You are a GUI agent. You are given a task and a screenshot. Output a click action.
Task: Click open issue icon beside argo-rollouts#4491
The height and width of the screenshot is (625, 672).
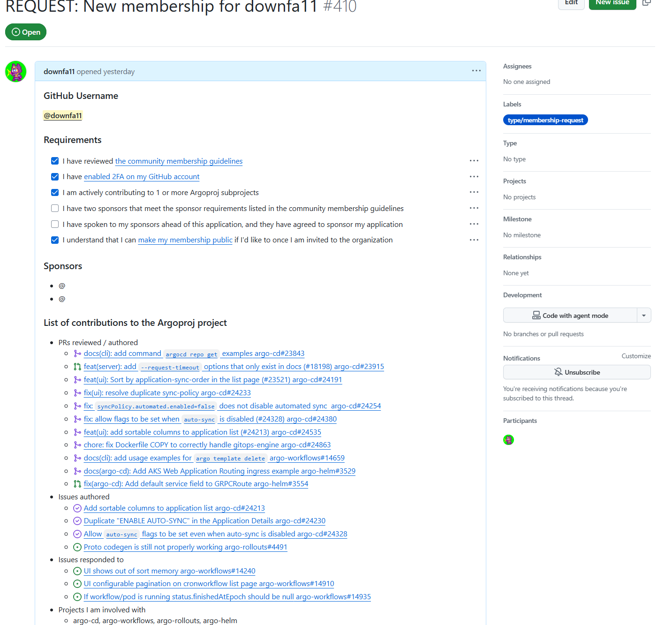click(x=77, y=547)
